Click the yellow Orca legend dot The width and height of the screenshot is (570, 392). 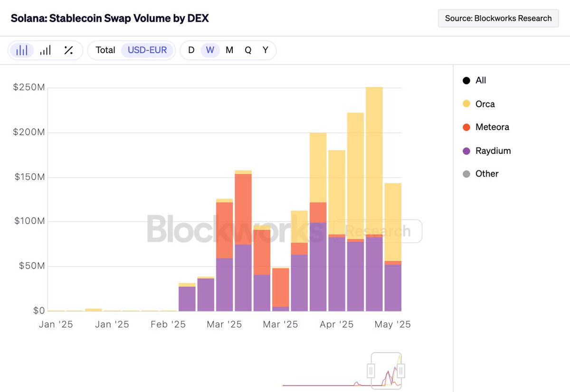[466, 104]
